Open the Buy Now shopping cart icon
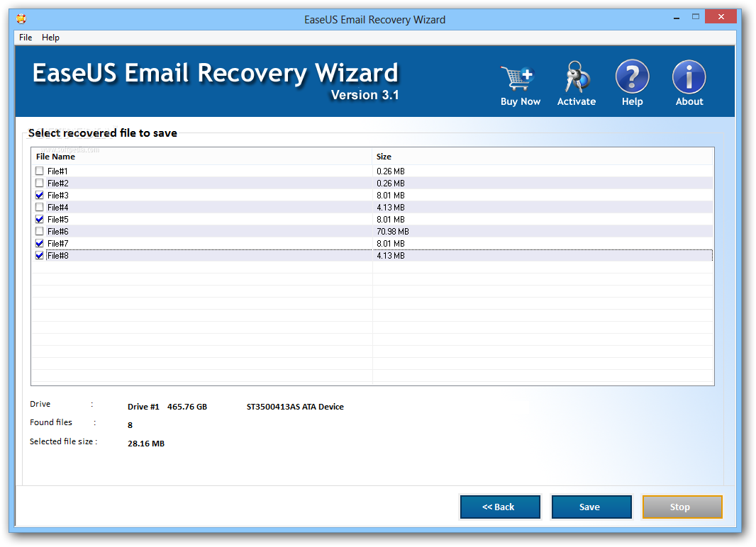This screenshot has width=756, height=547. click(519, 78)
